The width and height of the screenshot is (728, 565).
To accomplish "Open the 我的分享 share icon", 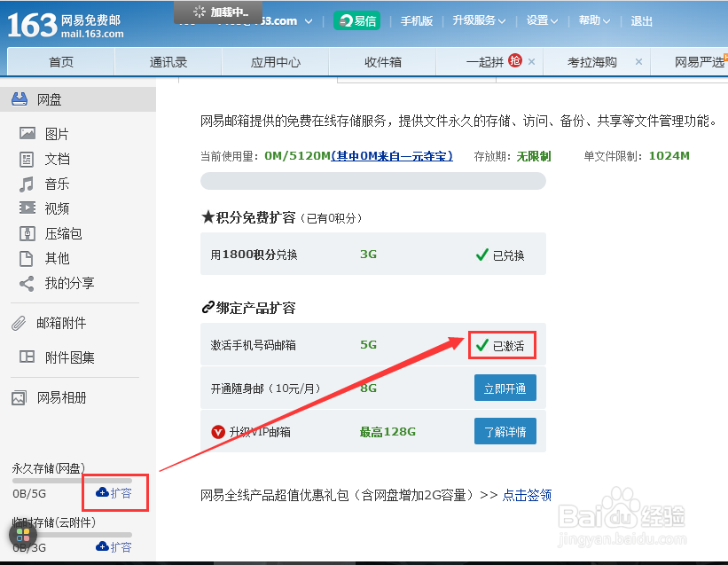I will pos(27,283).
